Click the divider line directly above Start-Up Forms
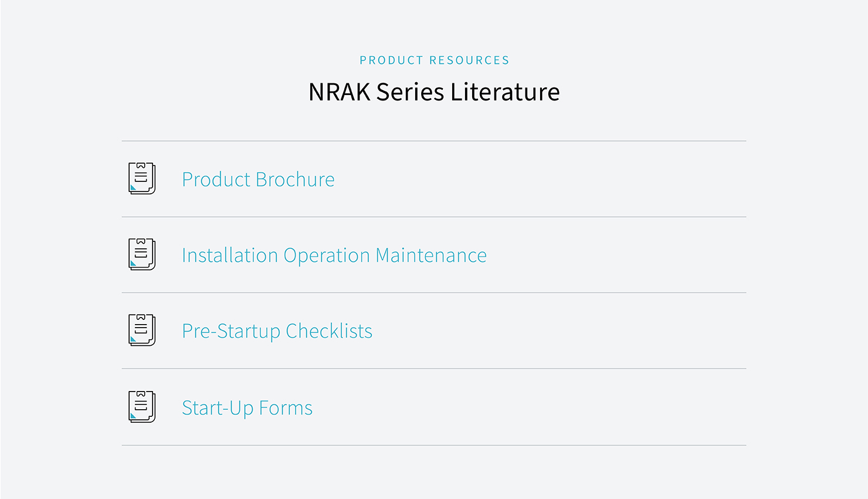Image resolution: width=868 pixels, height=499 pixels. click(434, 369)
